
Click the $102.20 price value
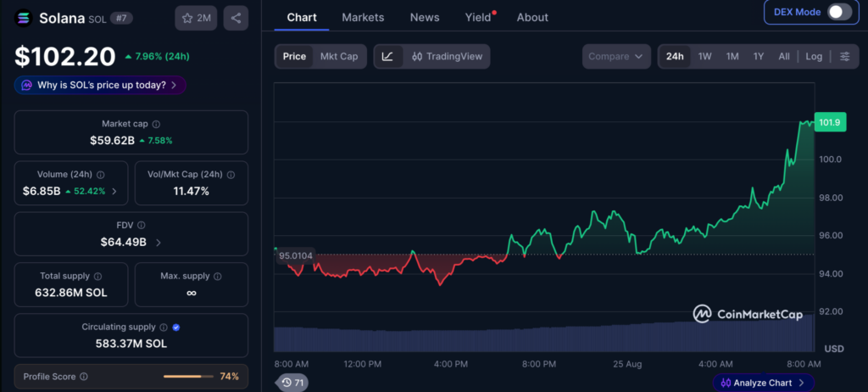click(64, 57)
